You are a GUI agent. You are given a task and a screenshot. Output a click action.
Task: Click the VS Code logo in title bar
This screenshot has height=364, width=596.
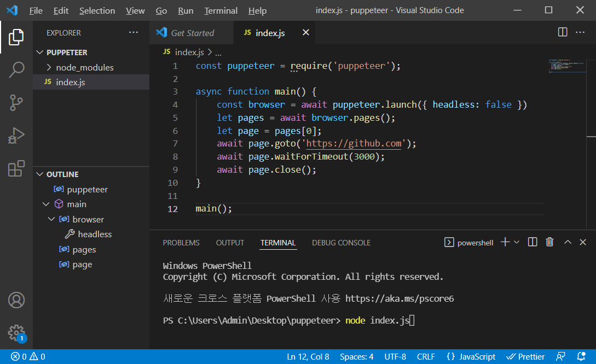pyautogui.click(x=12, y=10)
